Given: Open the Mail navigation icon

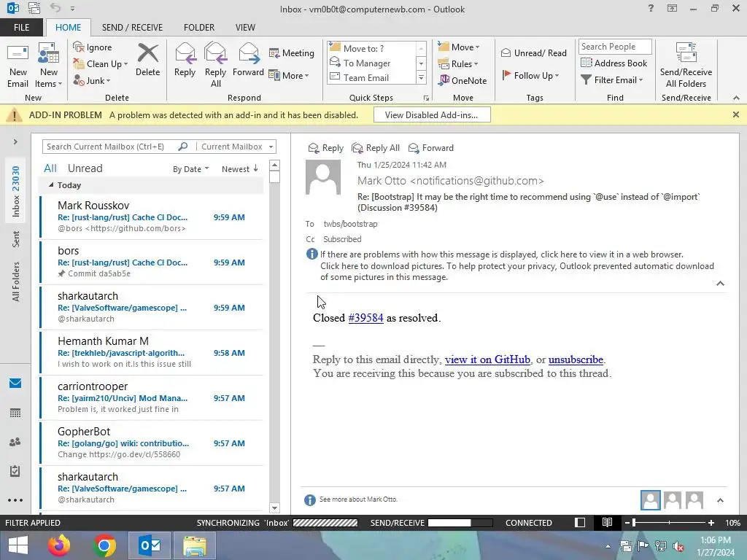Looking at the screenshot, I should pos(15,384).
